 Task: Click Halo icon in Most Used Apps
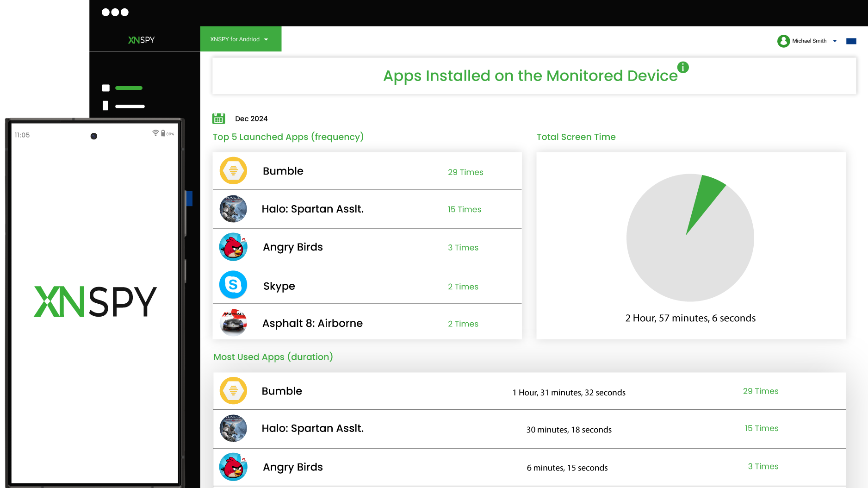233,428
